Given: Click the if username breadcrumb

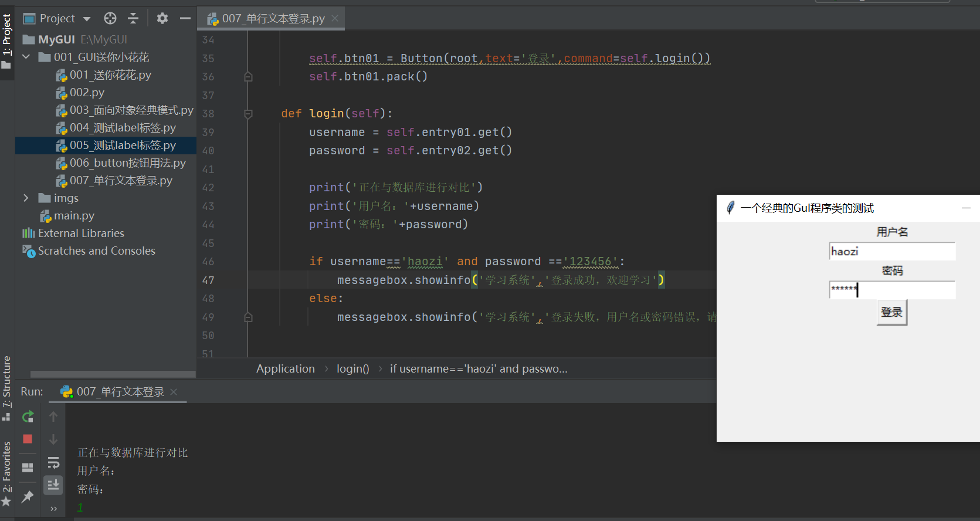Looking at the screenshot, I should [x=479, y=368].
